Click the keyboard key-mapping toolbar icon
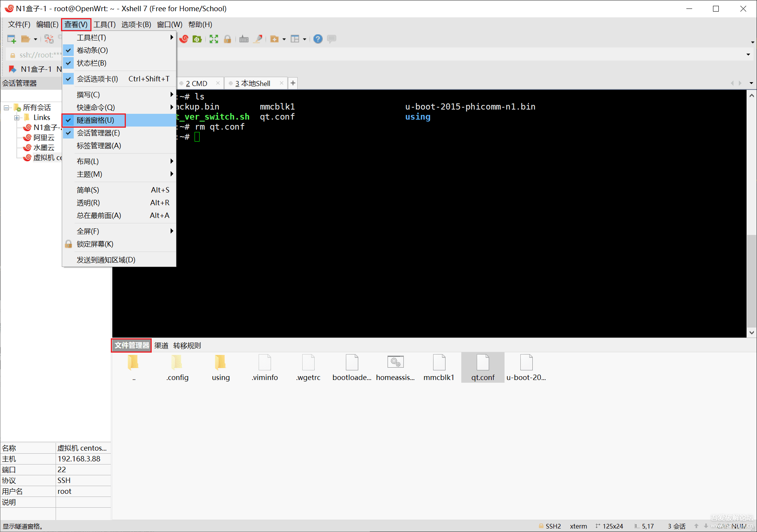This screenshot has height=532, width=757. pos(244,39)
